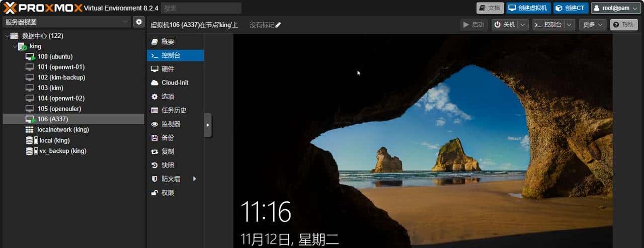Click the datacenter (数据中心) icon
This screenshot has width=644, height=248.
click(x=14, y=36)
